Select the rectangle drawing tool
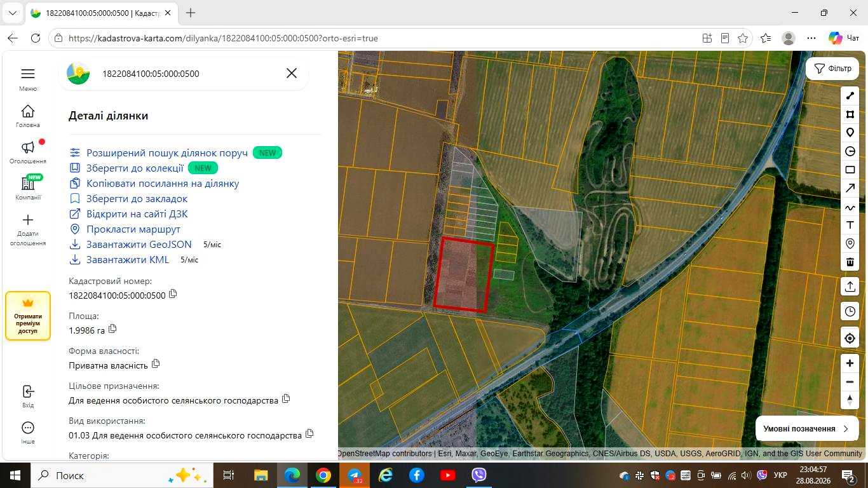868x488 pixels. pos(850,170)
